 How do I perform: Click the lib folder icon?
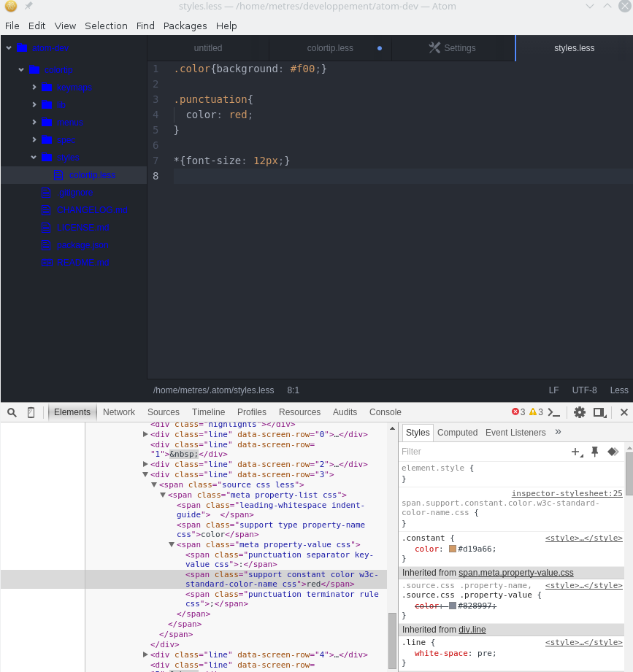[x=47, y=104]
